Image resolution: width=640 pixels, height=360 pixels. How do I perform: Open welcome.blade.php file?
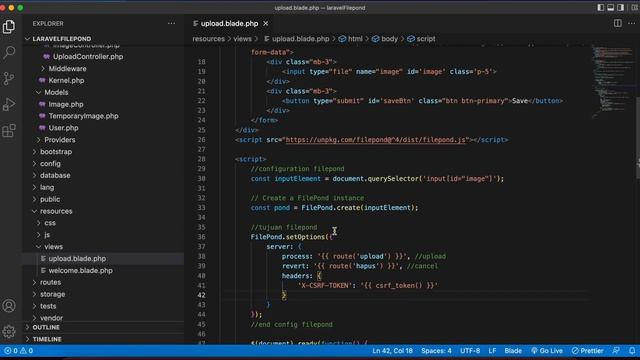80,270
